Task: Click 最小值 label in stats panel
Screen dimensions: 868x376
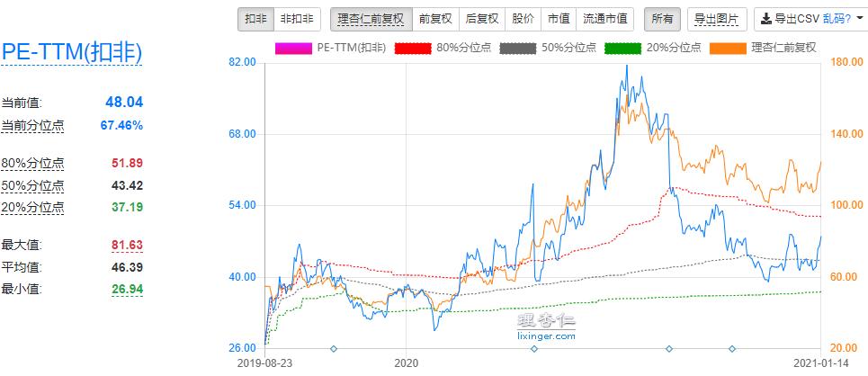Action: pos(22,289)
